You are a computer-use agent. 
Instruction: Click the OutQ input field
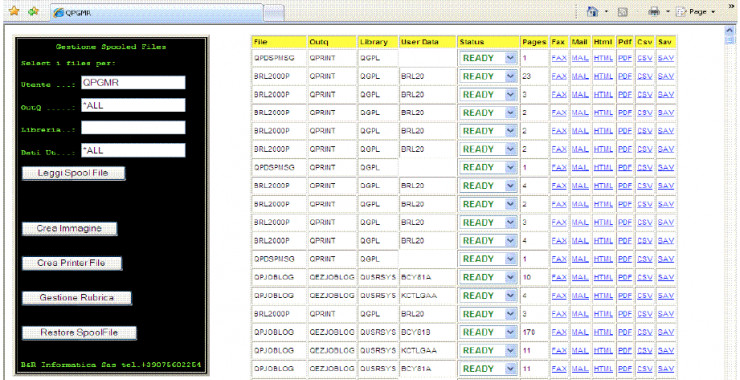133,105
